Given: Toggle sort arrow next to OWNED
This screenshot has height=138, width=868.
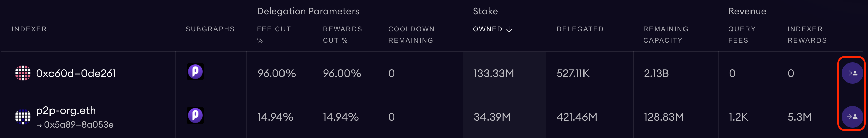Looking at the screenshot, I should (509, 29).
